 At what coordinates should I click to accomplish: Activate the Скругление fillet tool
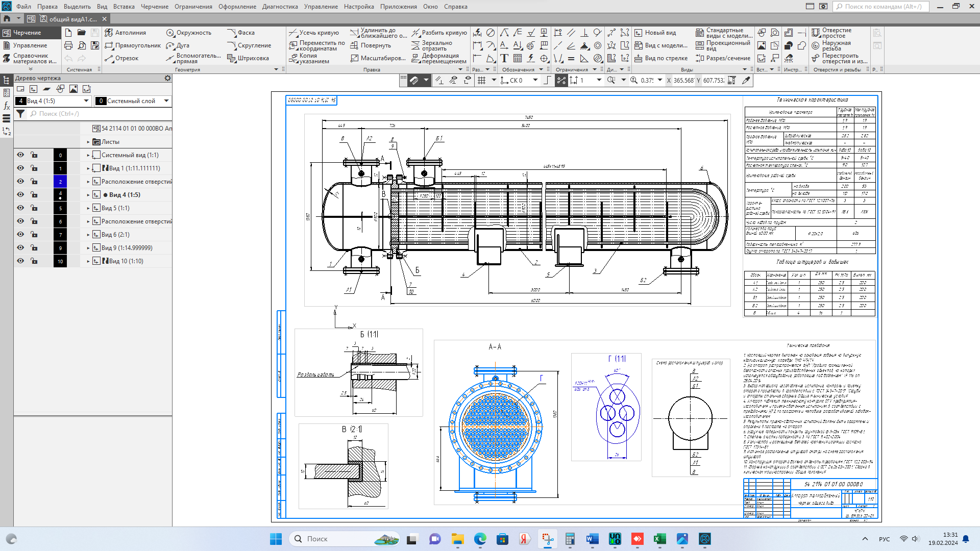coord(249,45)
